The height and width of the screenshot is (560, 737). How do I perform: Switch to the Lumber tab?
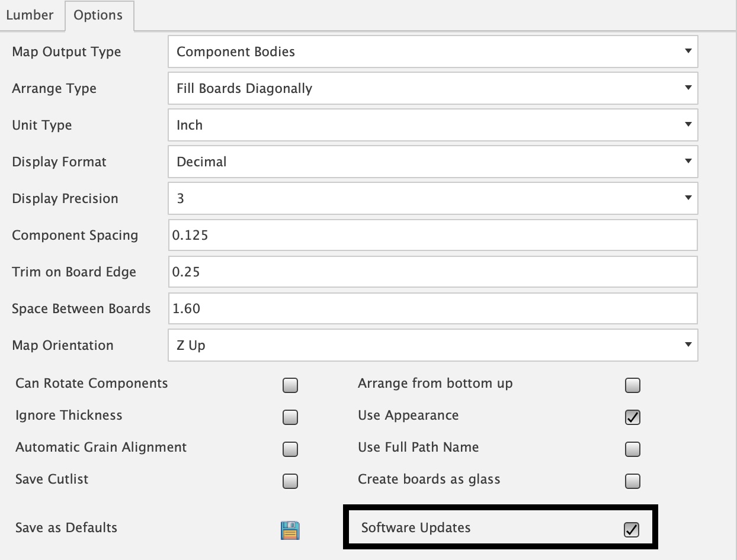30,15
